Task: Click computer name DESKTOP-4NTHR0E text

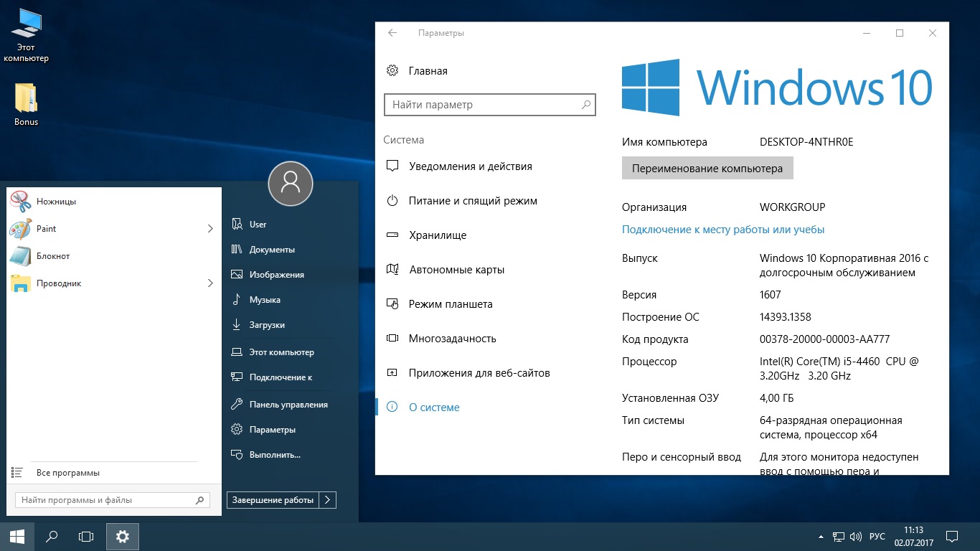Action: 806,142
